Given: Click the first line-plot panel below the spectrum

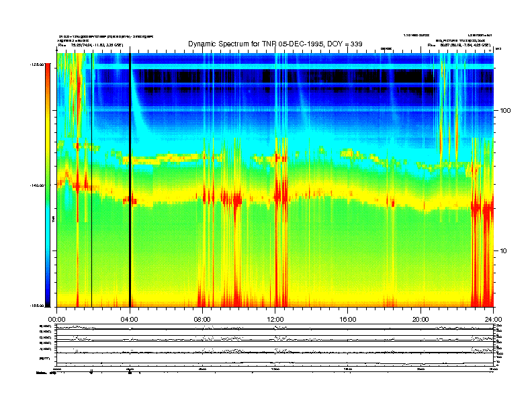Looking at the screenshot, I should point(275,326).
